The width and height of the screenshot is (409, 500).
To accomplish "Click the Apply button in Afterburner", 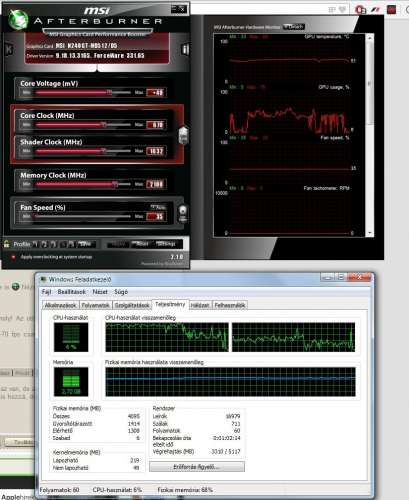I will [x=118, y=244].
